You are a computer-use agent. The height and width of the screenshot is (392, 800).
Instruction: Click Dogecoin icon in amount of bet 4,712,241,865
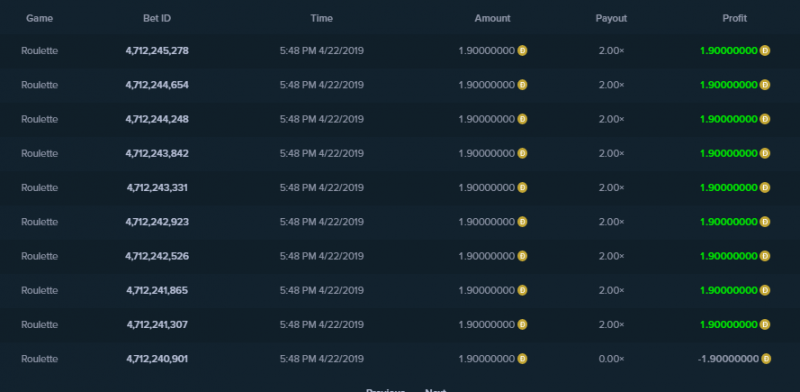click(x=522, y=290)
